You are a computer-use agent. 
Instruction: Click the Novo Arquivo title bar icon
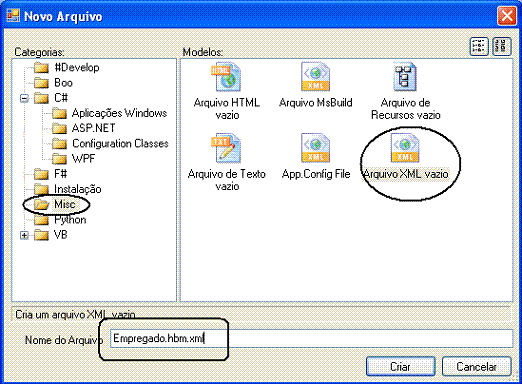click(x=13, y=16)
